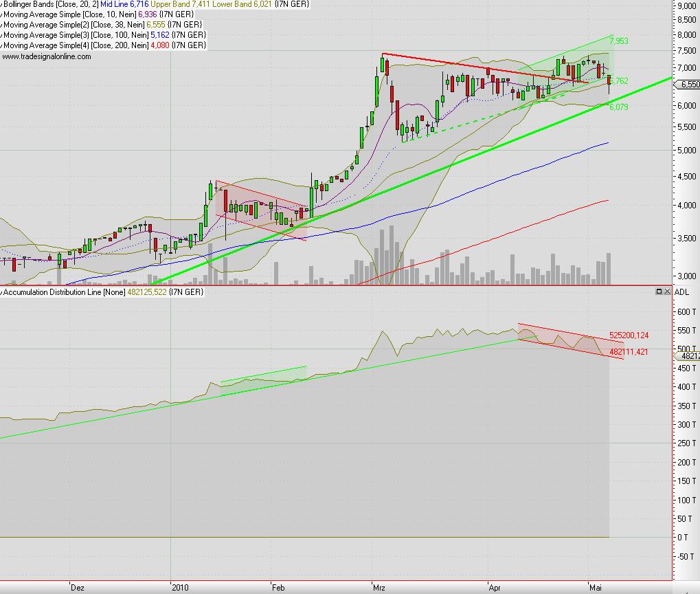This screenshot has width=700, height=594.
Task: Expand the Bollinger Bands indicator chevron
Action: 1,5
